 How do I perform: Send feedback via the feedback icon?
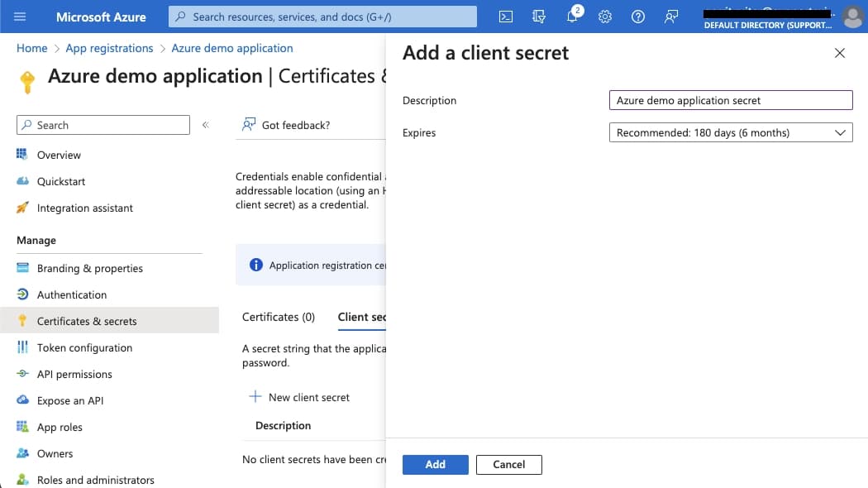click(670, 17)
